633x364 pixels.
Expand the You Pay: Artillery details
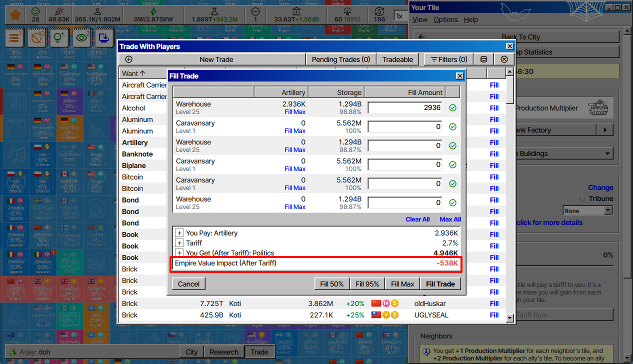(x=179, y=233)
